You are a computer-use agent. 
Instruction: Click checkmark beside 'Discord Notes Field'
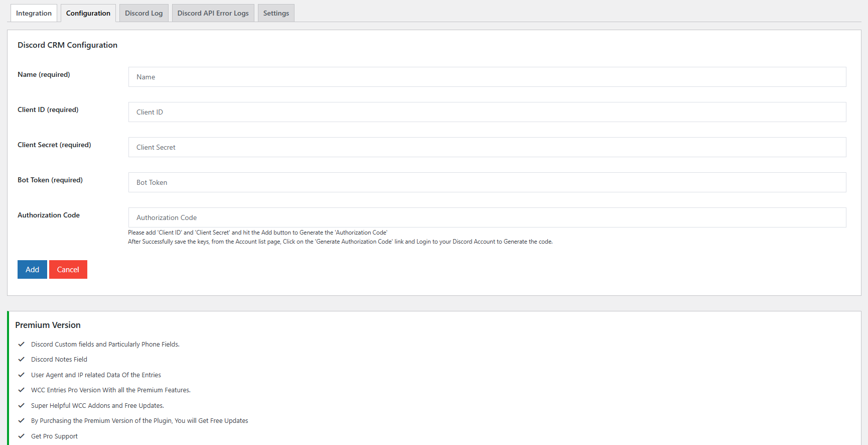[22, 359]
